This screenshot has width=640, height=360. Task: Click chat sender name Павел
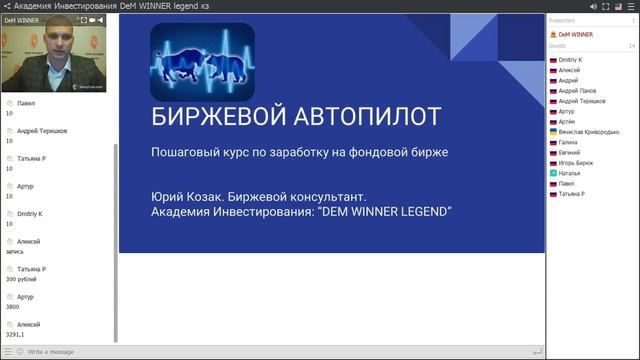pyautogui.click(x=26, y=103)
